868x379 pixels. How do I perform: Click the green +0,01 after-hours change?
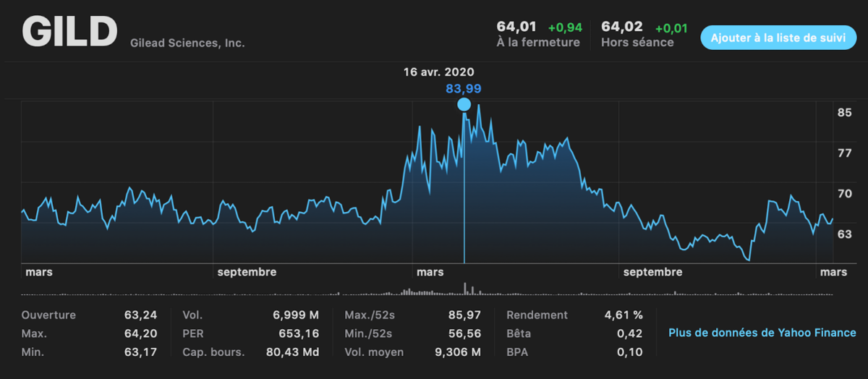pos(672,28)
